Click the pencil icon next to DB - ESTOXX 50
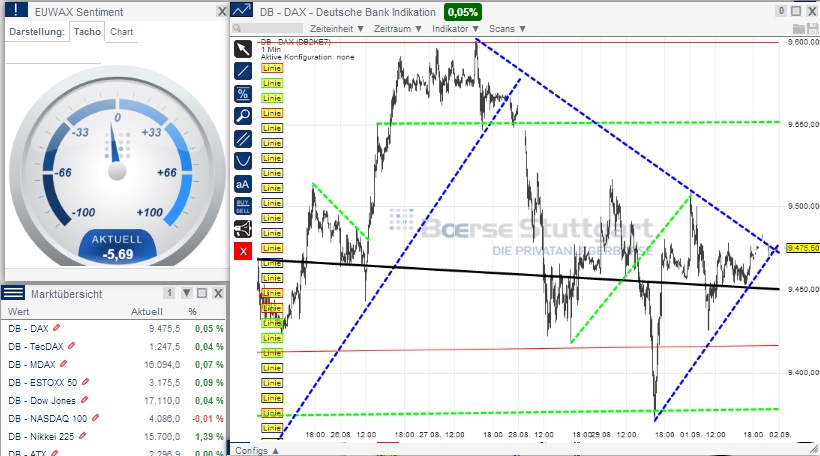Viewport: 820px width, 456px height. click(85, 382)
